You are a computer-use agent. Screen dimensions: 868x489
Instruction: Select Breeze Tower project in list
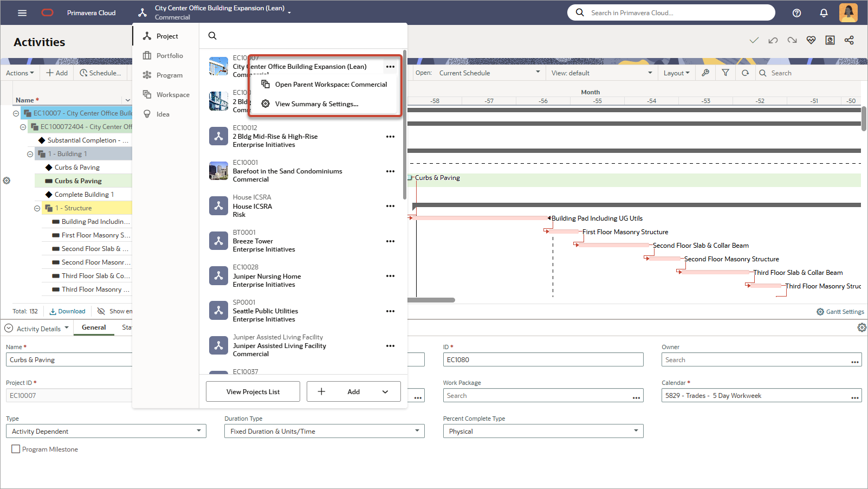(303, 241)
